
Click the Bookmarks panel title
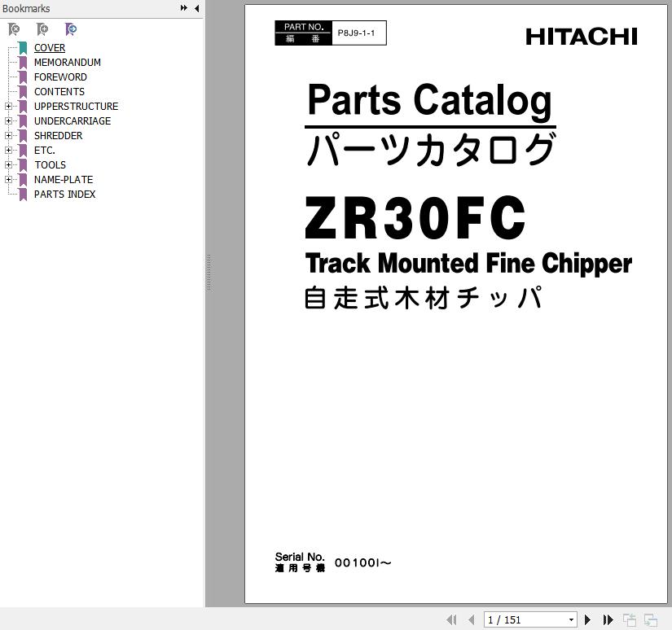26,9
